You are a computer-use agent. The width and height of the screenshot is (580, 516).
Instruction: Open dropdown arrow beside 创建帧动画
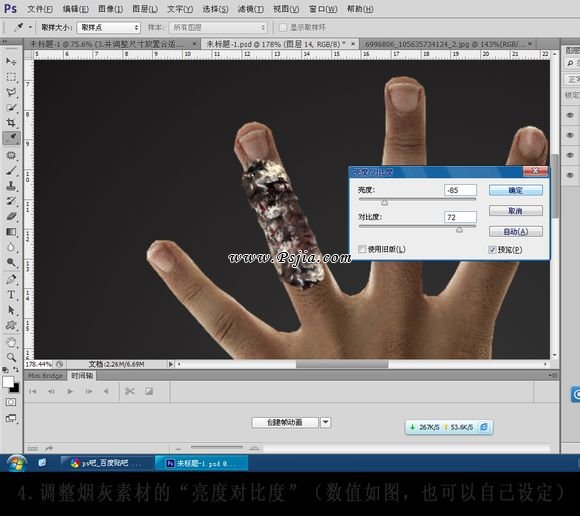click(x=326, y=422)
